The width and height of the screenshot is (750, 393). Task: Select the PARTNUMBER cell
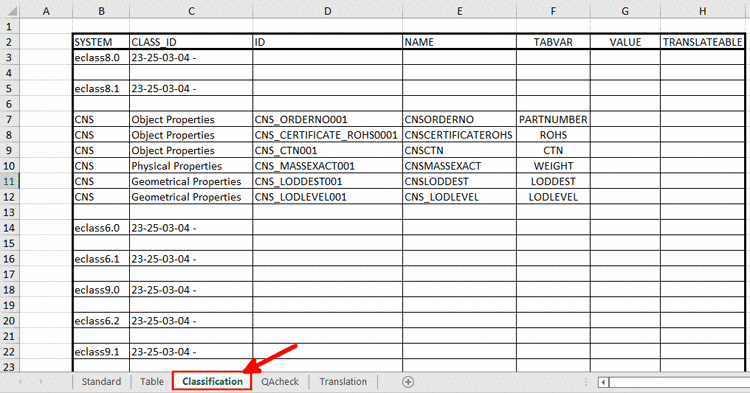click(x=553, y=120)
